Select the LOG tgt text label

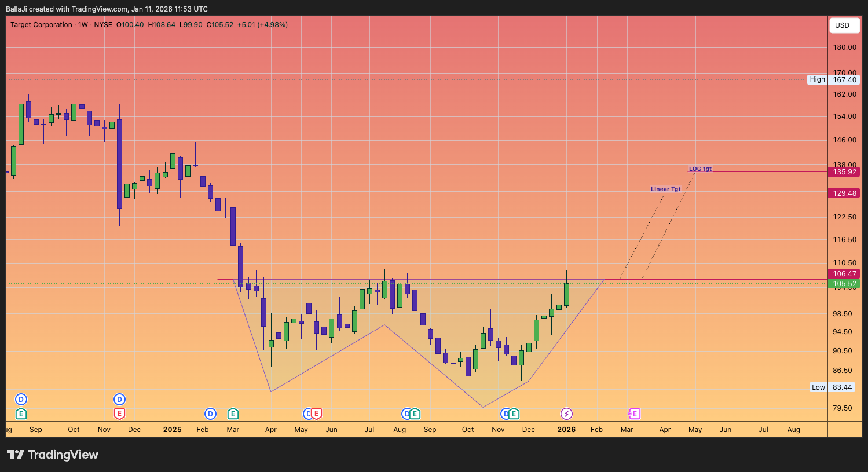click(x=700, y=169)
